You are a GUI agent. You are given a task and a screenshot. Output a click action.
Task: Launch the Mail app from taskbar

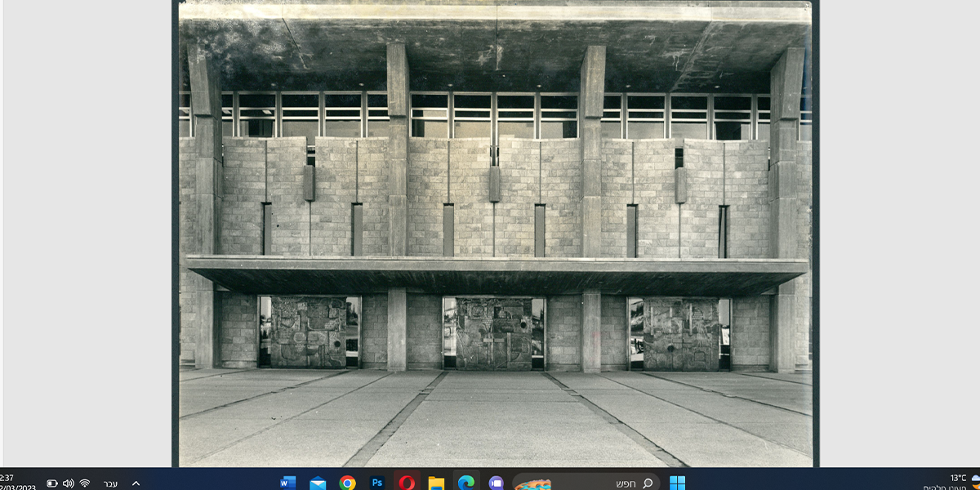point(318,483)
